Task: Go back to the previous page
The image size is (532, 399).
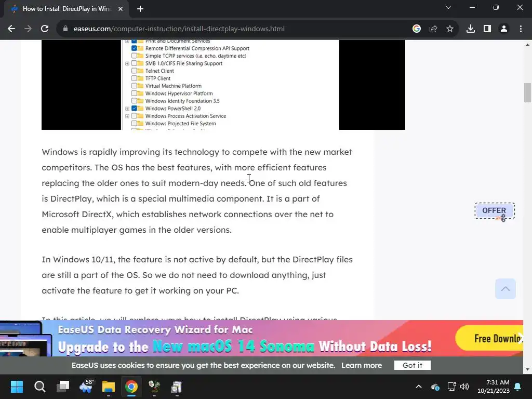Action: (11, 29)
